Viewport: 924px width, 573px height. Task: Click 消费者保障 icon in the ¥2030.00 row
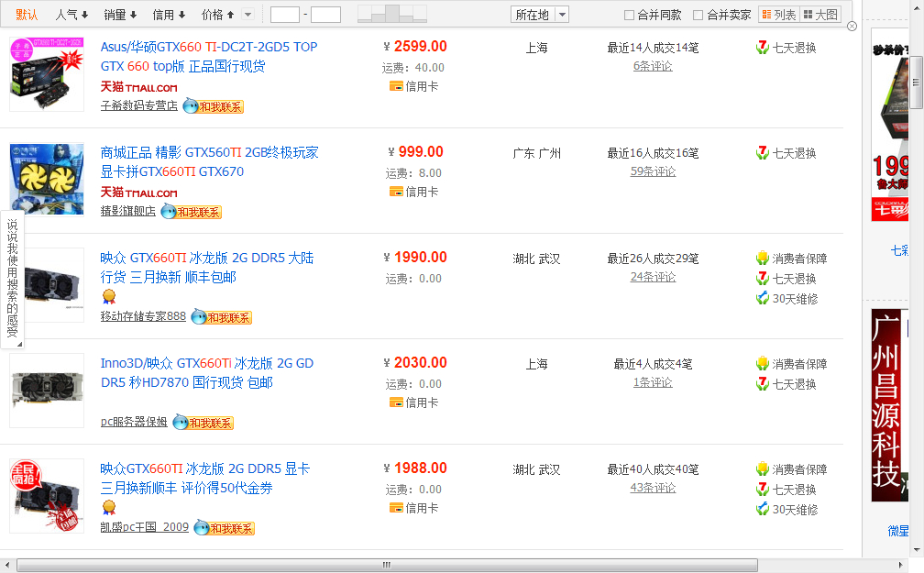[763, 364]
